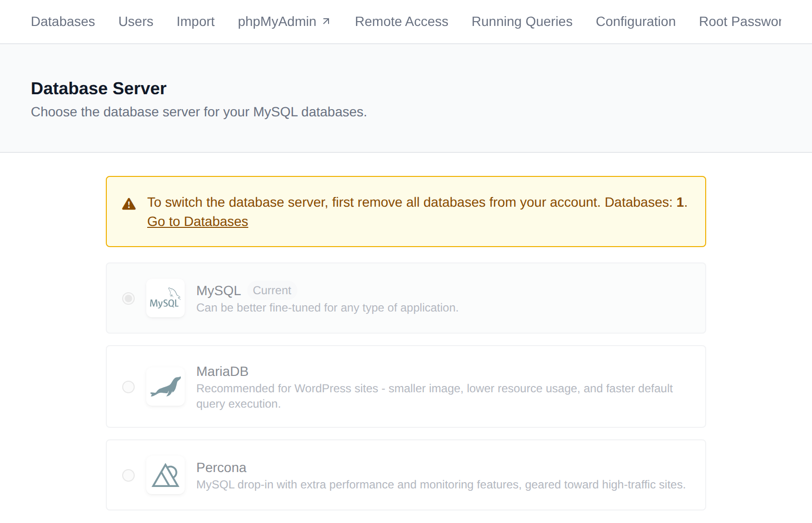Click the Percona option title

(221, 468)
